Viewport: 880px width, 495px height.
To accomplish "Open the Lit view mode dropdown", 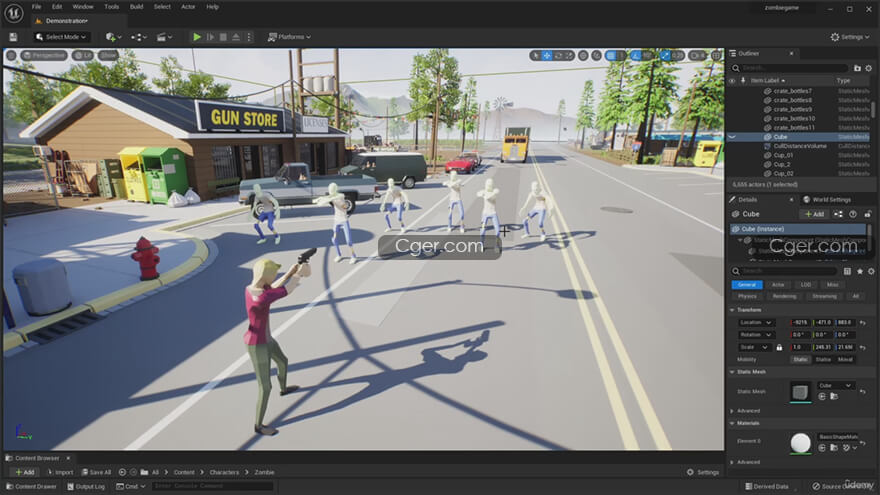I will [x=82, y=55].
